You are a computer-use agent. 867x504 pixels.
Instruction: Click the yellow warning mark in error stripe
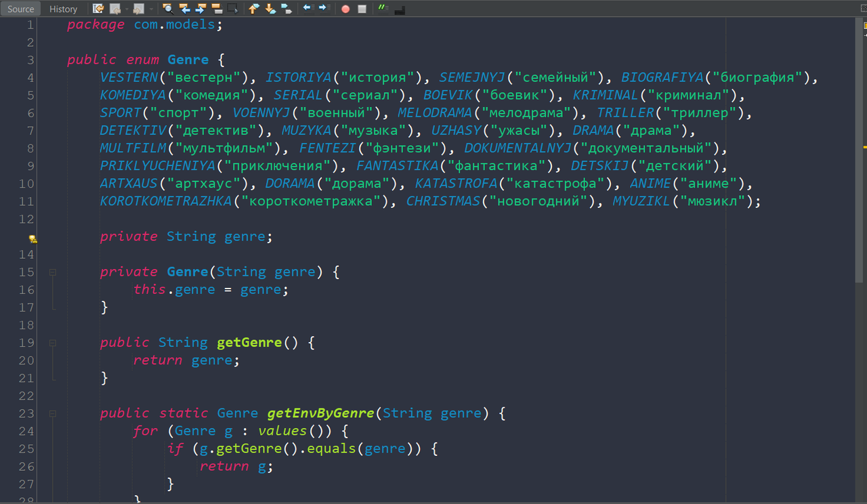[865, 146]
